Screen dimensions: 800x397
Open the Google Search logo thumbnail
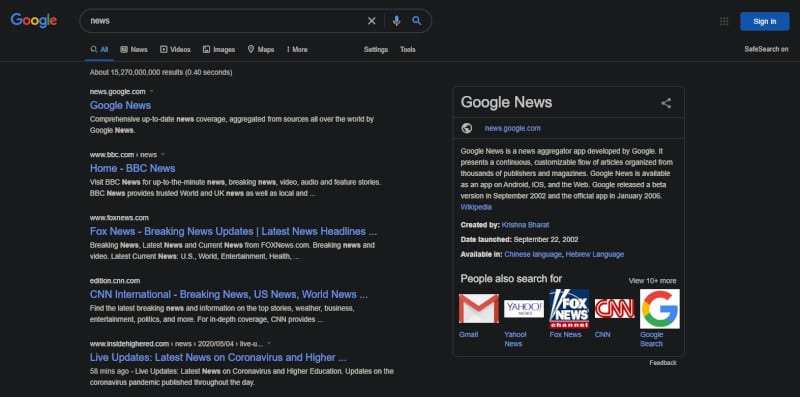[660, 309]
